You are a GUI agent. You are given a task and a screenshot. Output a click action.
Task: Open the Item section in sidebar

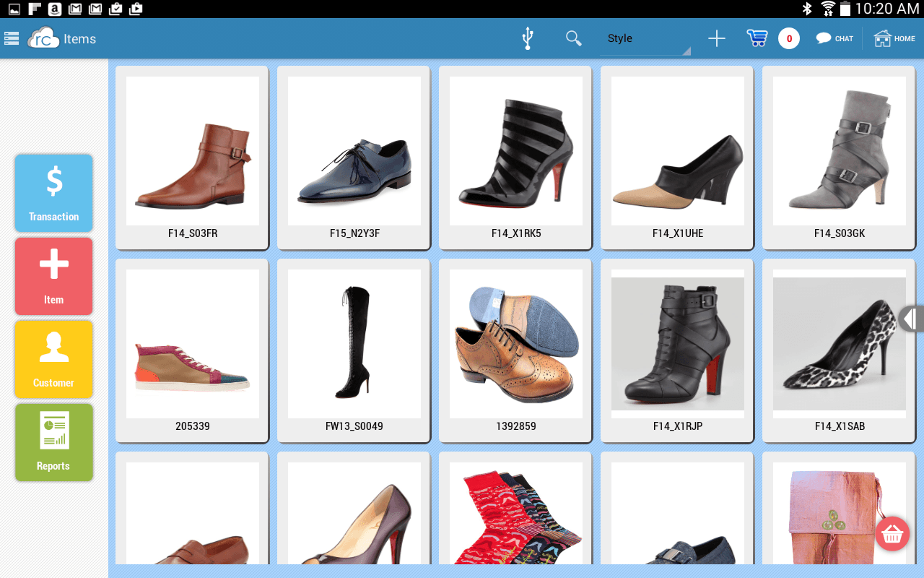tap(54, 276)
